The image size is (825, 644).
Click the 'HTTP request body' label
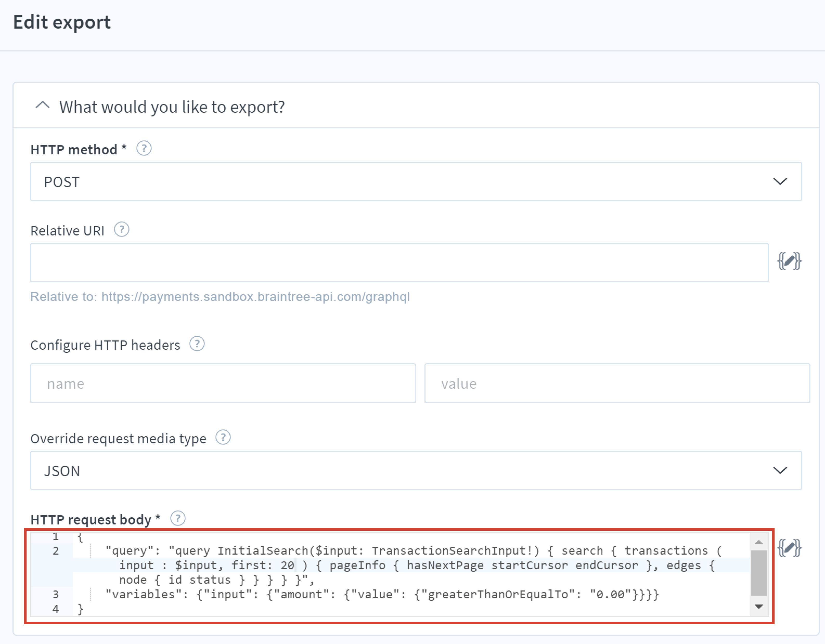click(95, 520)
